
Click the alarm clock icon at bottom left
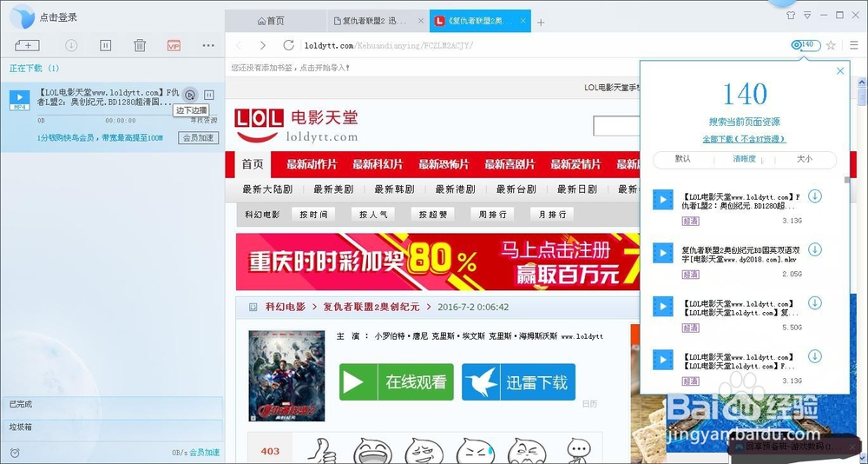pyautogui.click(x=15, y=453)
